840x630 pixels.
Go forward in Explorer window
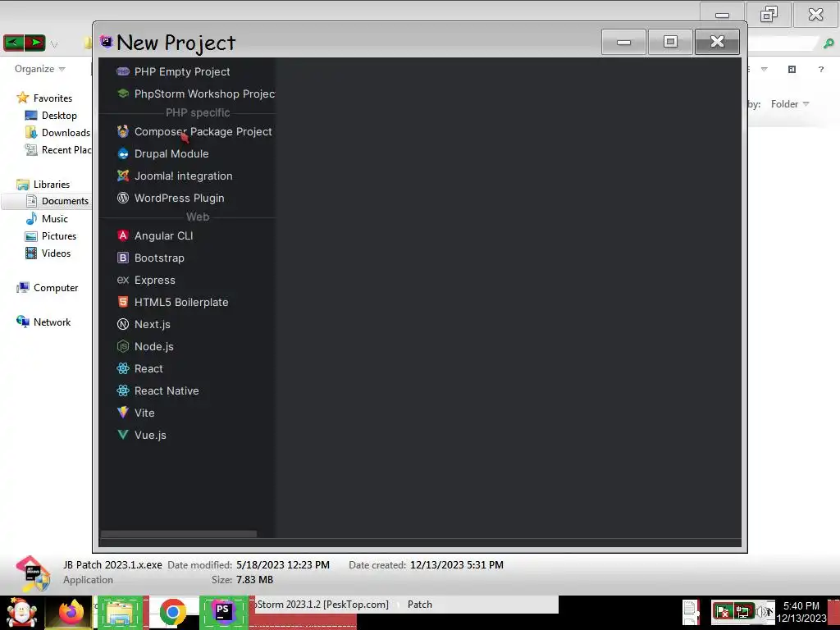(x=34, y=43)
